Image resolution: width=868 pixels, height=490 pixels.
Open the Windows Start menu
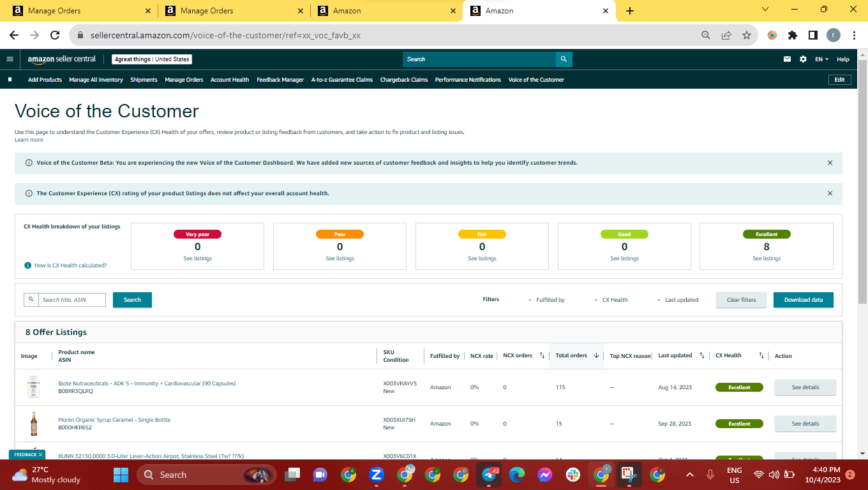pyautogui.click(x=121, y=475)
